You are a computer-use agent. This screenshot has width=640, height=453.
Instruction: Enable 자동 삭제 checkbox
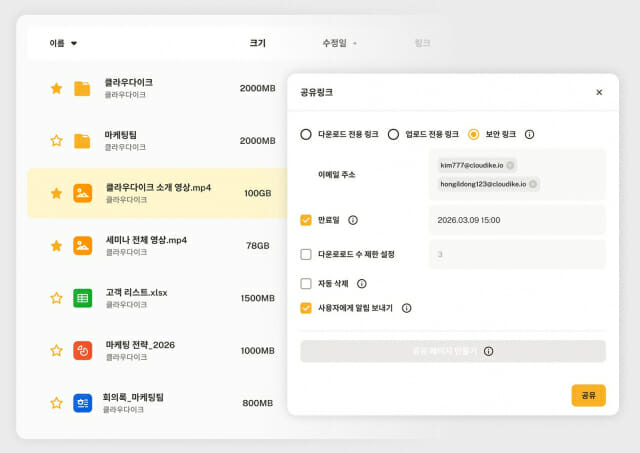click(x=306, y=284)
